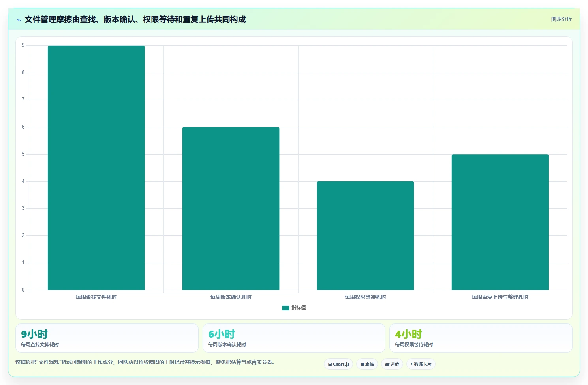
Task: Click the x-axis label 每周查找文件耗时
Action: point(96,297)
